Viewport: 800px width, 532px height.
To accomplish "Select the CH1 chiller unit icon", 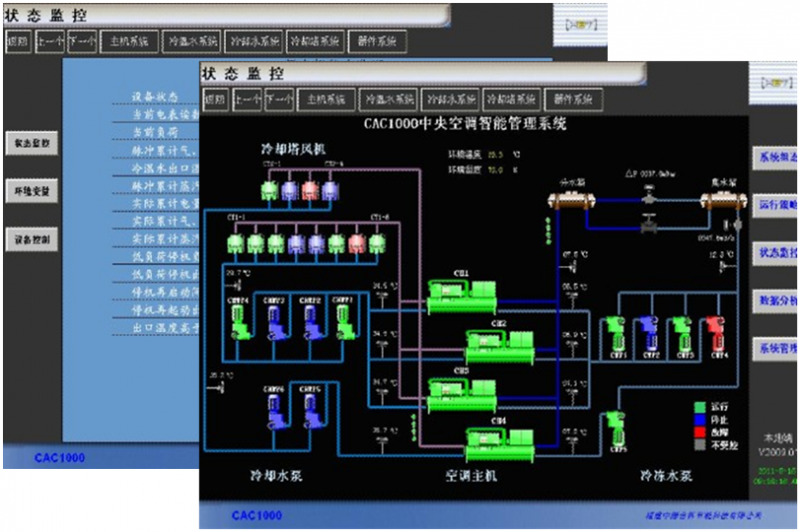I will coord(460,294).
